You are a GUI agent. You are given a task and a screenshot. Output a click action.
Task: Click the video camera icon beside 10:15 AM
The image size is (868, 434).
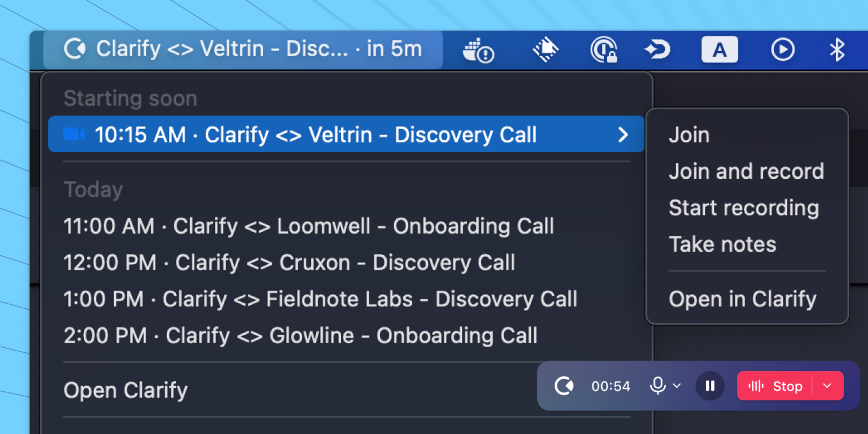[x=74, y=135]
